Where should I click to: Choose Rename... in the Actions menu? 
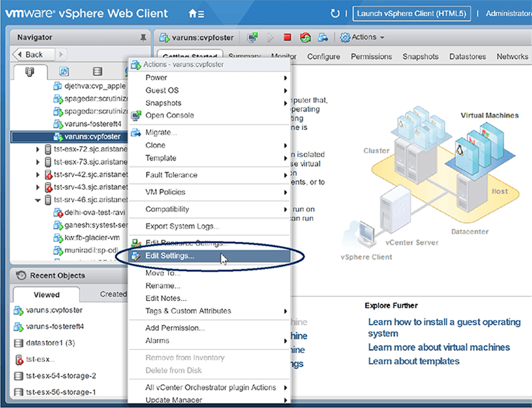(x=209, y=286)
